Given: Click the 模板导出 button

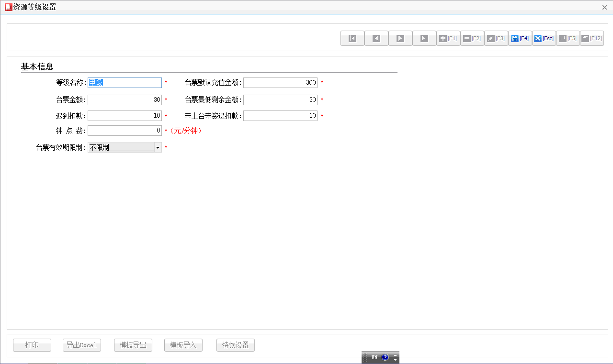Looking at the screenshot, I should 133,345.
